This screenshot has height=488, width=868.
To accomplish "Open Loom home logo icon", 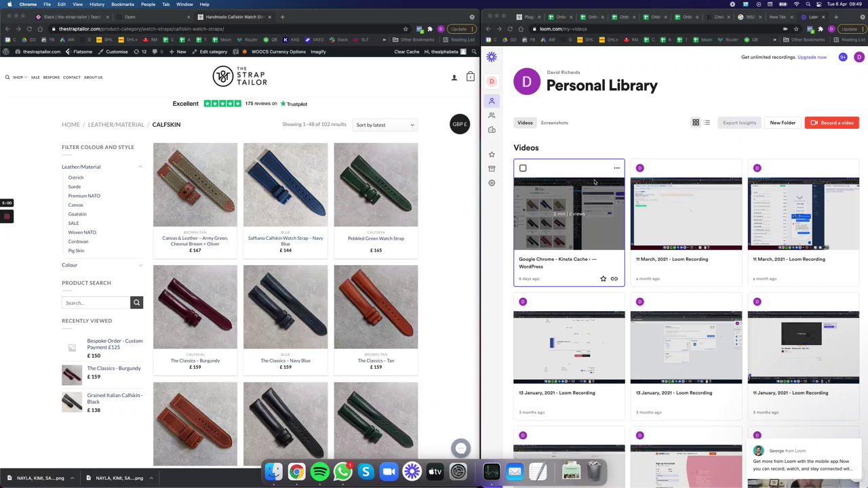I will [x=492, y=58].
